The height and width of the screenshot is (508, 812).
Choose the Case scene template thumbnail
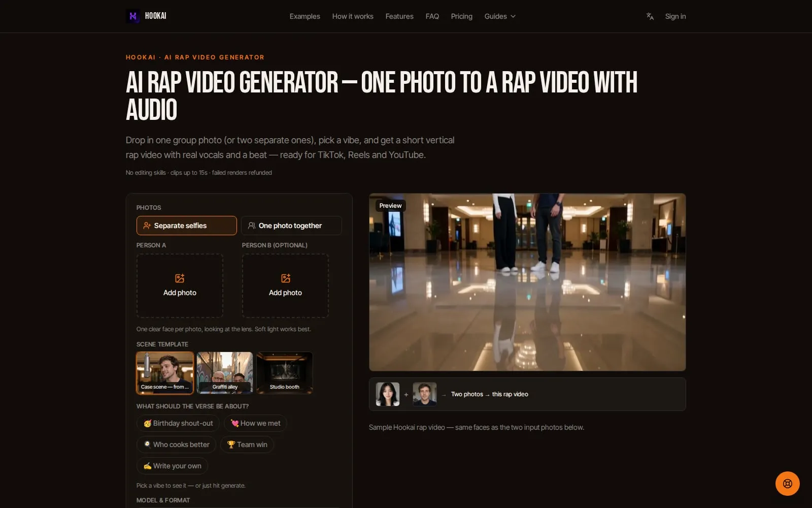[165, 373]
